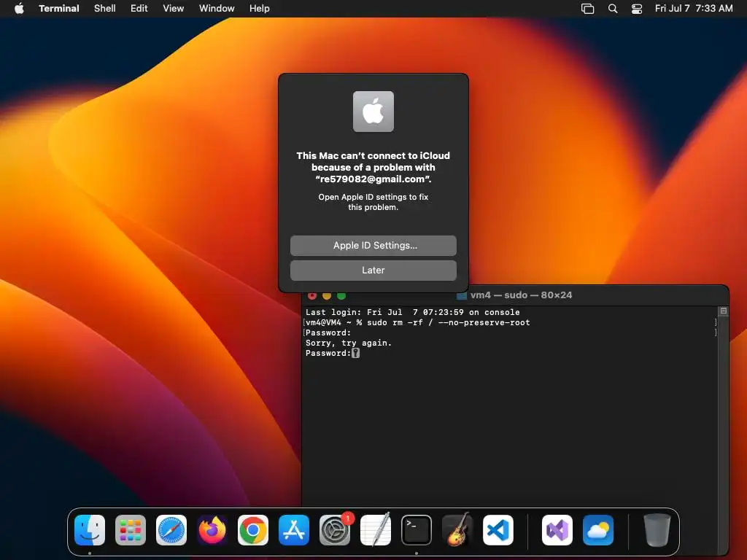747x560 pixels.
Task: Click the Password prompt cursor in Terminal
Action: click(355, 354)
